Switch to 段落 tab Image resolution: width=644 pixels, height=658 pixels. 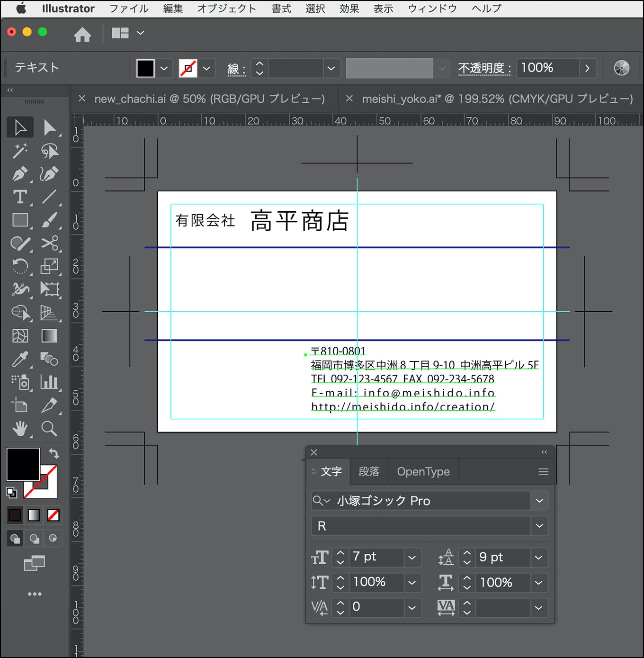pyautogui.click(x=369, y=471)
